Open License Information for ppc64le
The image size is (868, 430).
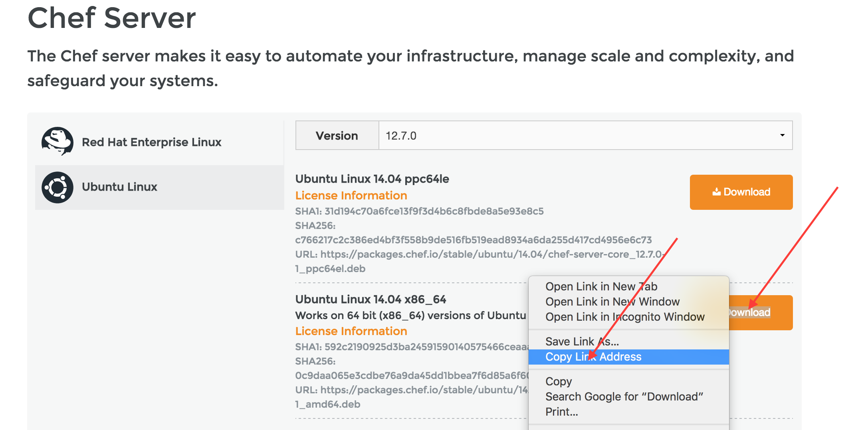(351, 195)
